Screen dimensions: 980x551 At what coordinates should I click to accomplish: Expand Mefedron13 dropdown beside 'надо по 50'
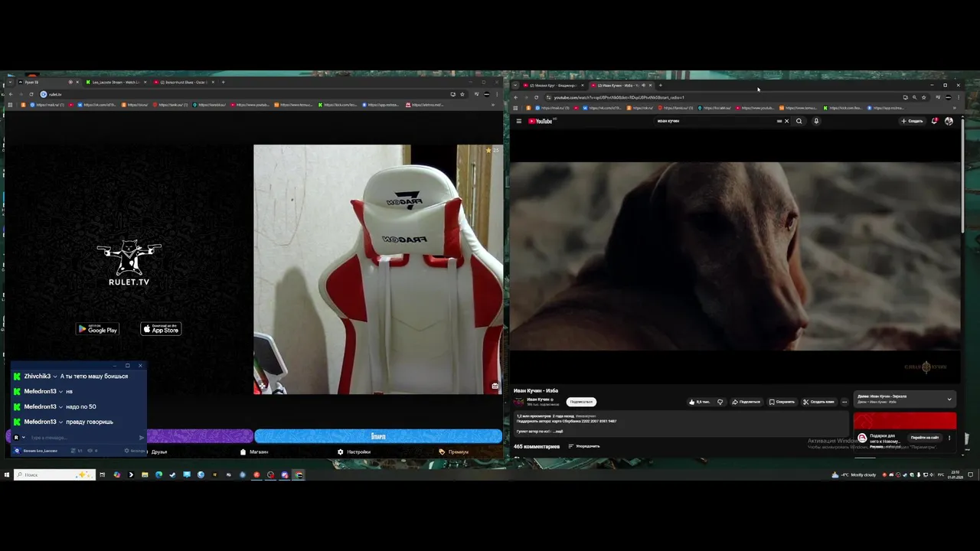[x=61, y=406]
